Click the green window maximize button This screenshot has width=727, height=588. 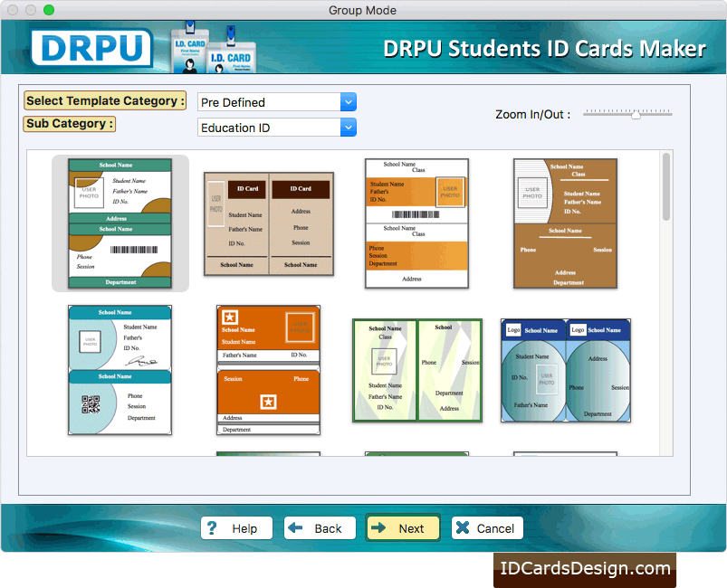[x=49, y=10]
